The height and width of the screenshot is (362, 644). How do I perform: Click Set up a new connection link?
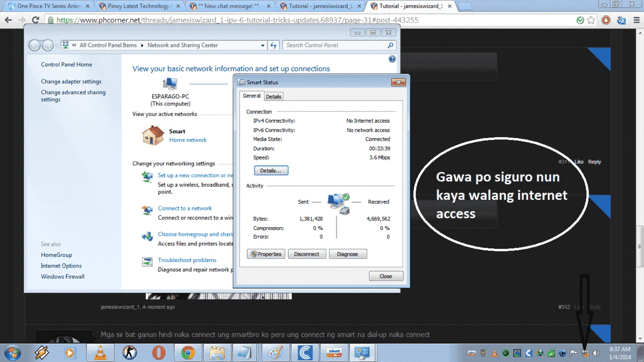[x=195, y=175]
